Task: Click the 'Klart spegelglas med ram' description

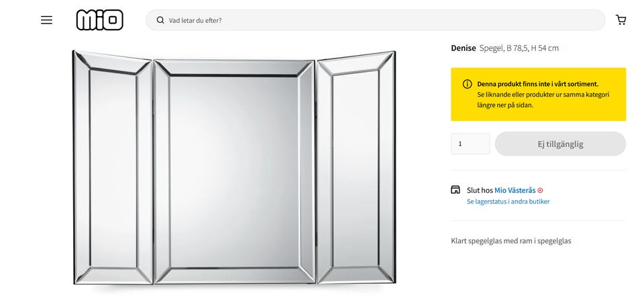Action: pos(511,241)
